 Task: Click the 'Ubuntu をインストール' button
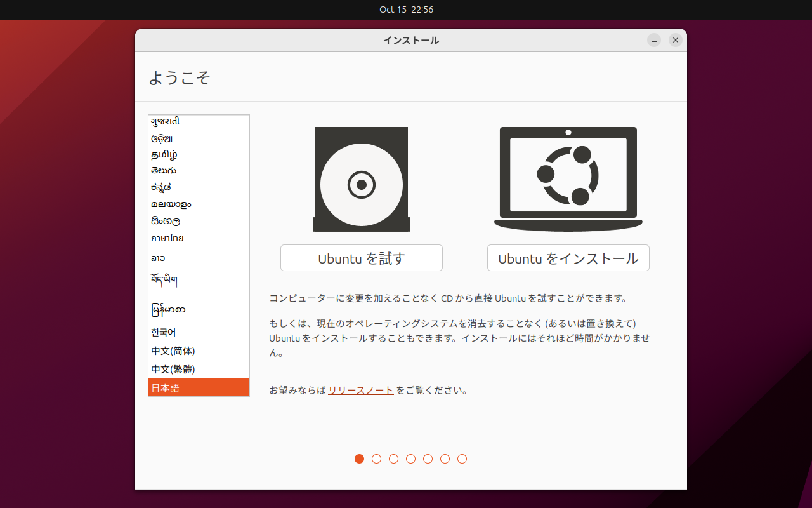[568, 258]
